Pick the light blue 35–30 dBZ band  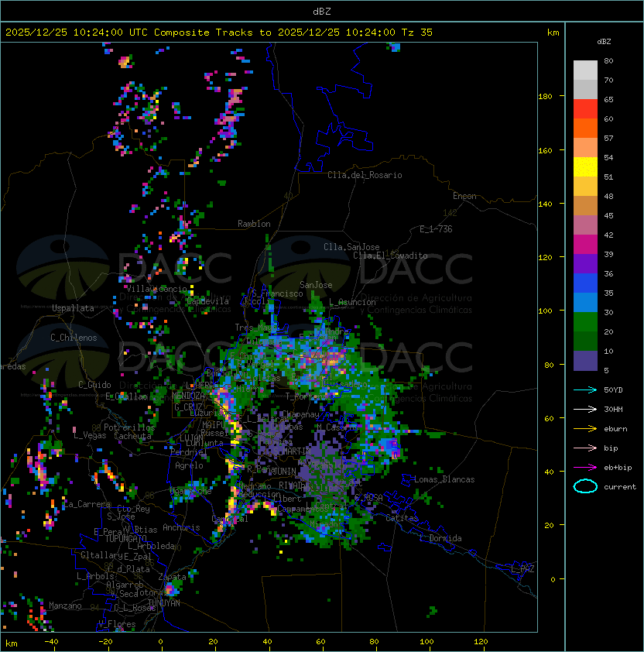point(585,303)
